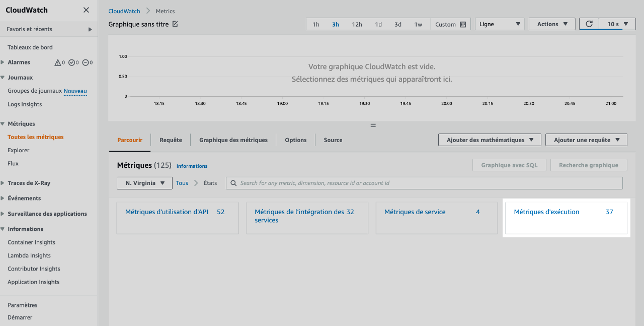
Task: Focus the metric search input field
Action: 424,183
